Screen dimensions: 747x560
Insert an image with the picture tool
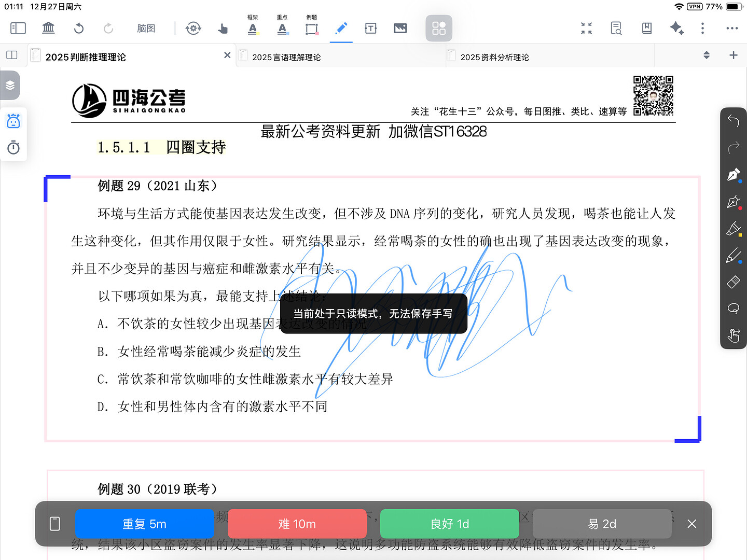(400, 28)
